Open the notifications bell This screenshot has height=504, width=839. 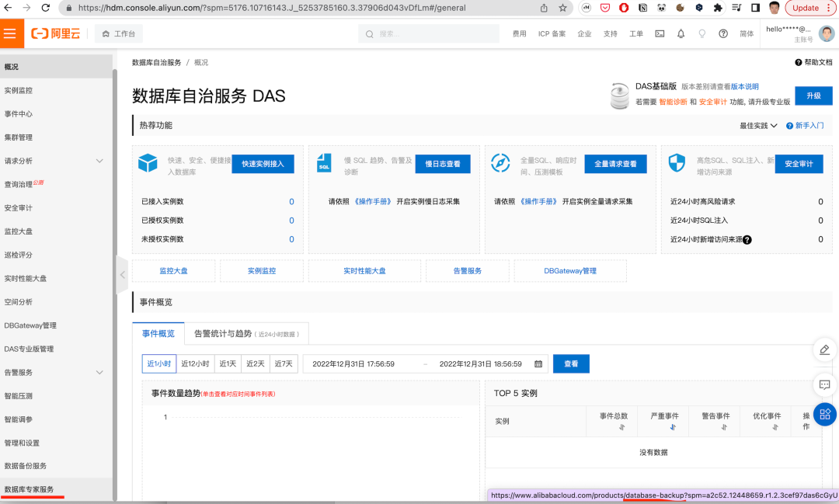[681, 33]
